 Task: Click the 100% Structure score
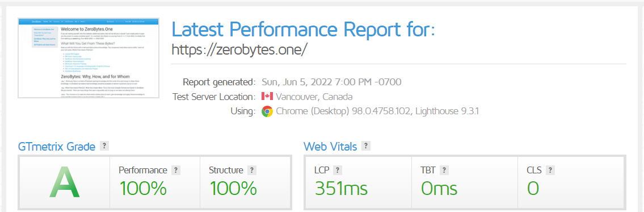tap(233, 189)
